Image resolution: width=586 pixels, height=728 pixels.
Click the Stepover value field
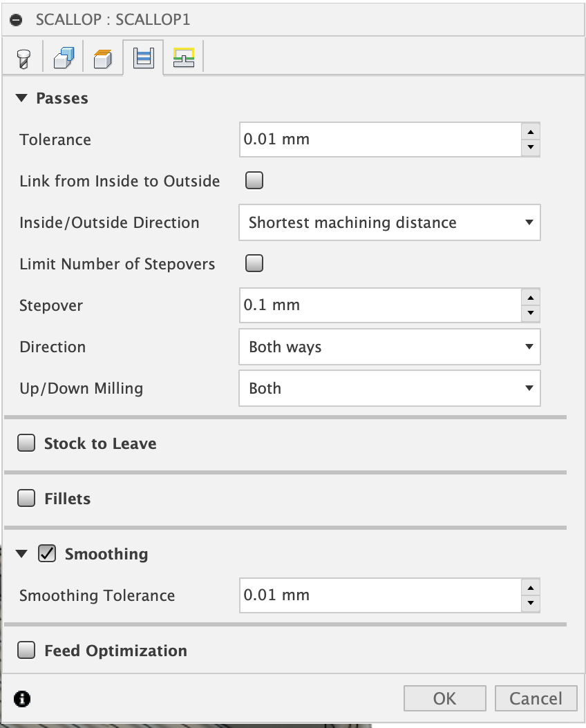379,305
